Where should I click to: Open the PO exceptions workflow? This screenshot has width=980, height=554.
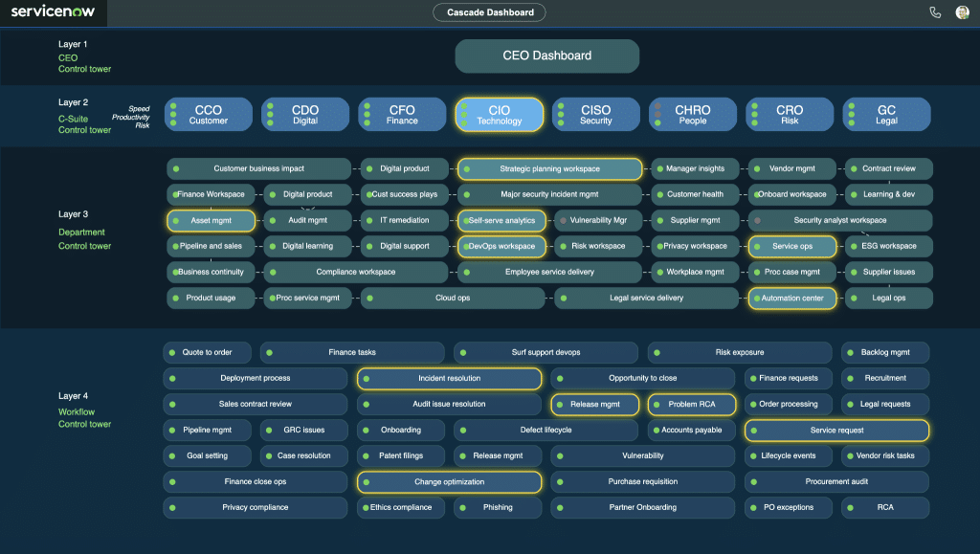click(x=789, y=508)
